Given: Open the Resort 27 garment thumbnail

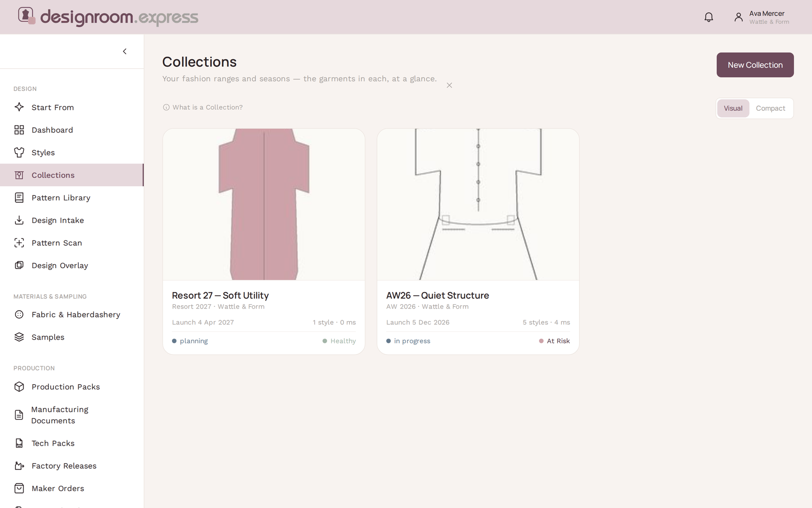Looking at the screenshot, I should click(264, 204).
